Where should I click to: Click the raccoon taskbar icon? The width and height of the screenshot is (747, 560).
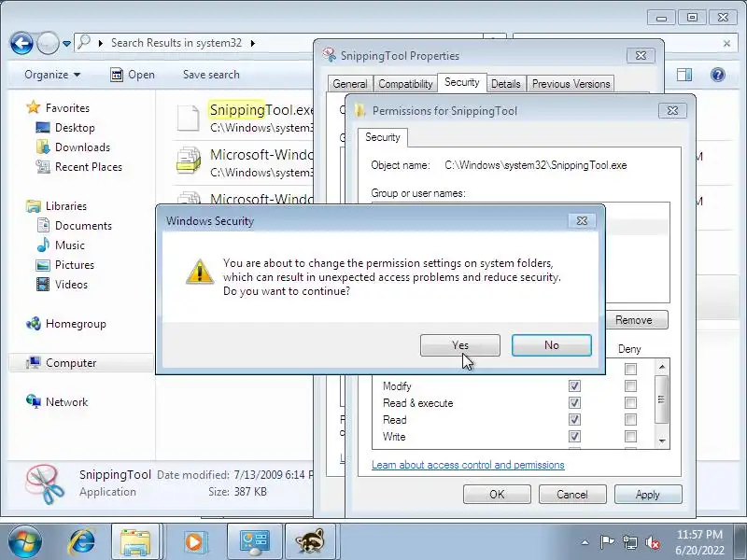pos(310,542)
